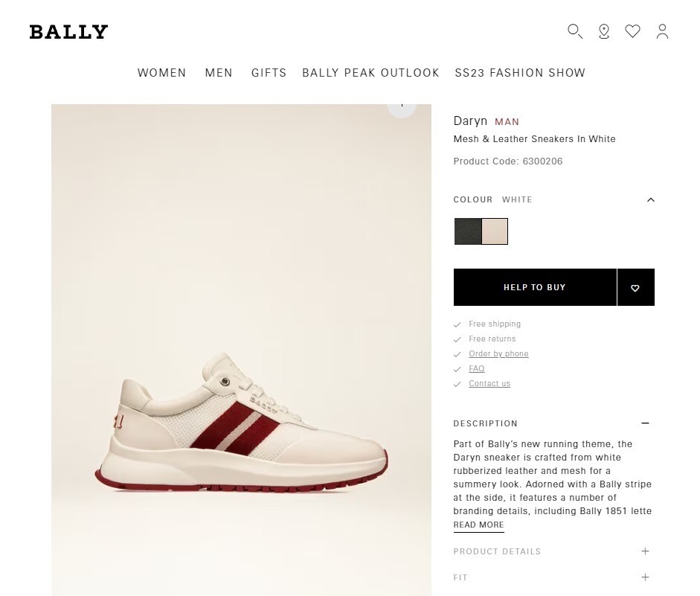Go to SS23 Fashion Show
This screenshot has height=596, width=700.
520,73
